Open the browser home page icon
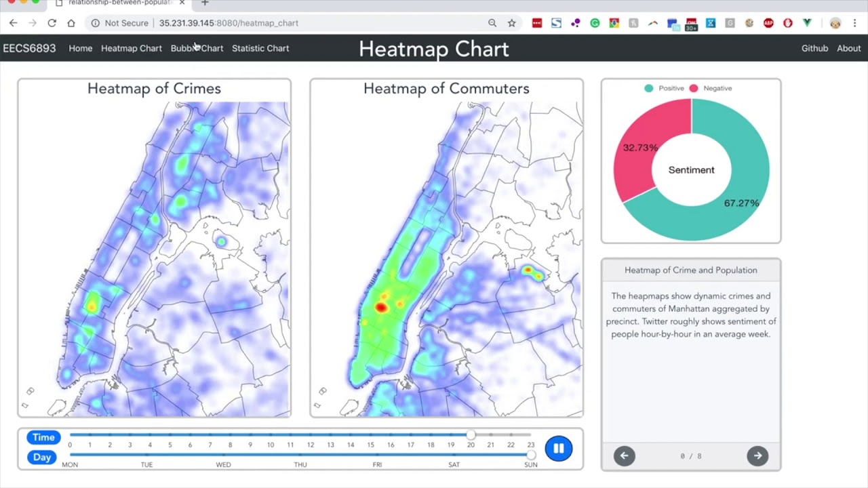 point(71,23)
